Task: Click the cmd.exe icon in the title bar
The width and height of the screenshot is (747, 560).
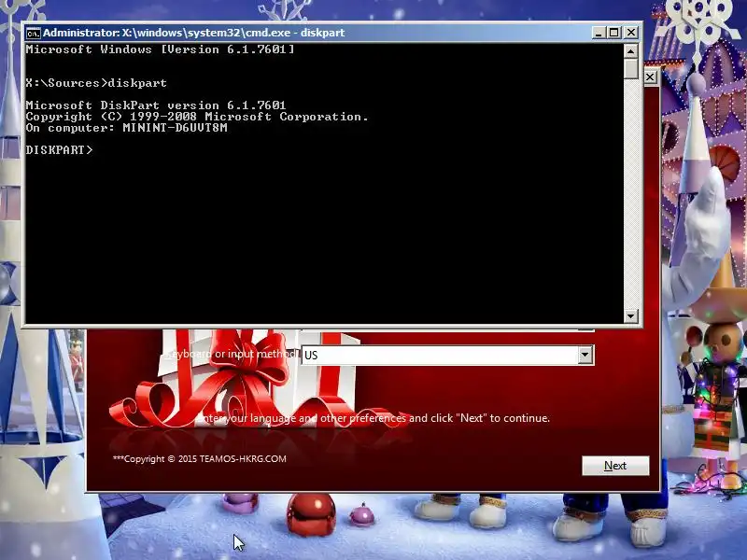Action: [x=34, y=33]
